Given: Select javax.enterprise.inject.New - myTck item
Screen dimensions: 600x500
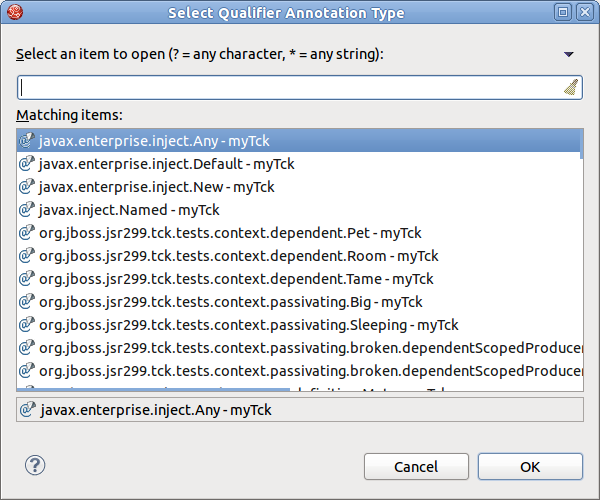Looking at the screenshot, I should [x=156, y=187].
